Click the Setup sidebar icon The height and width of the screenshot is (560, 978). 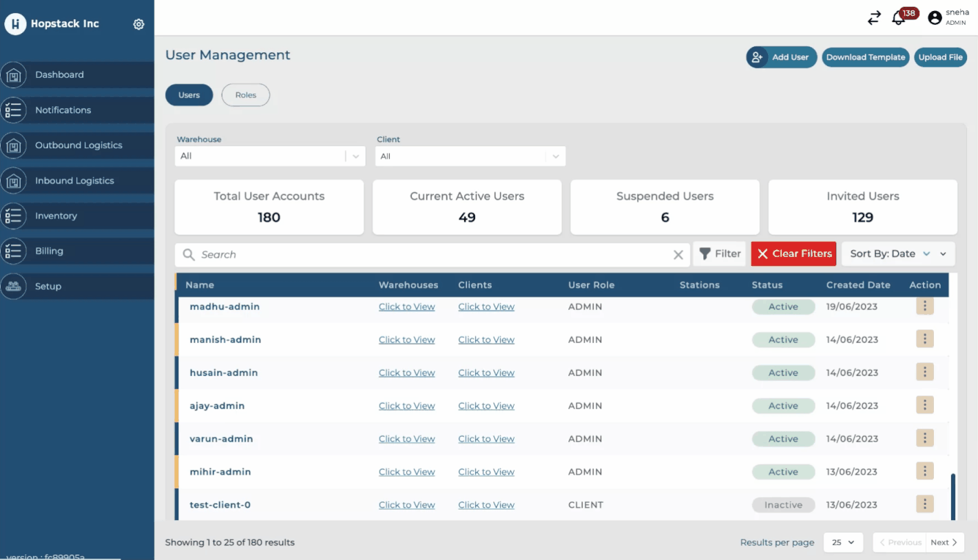tap(13, 287)
